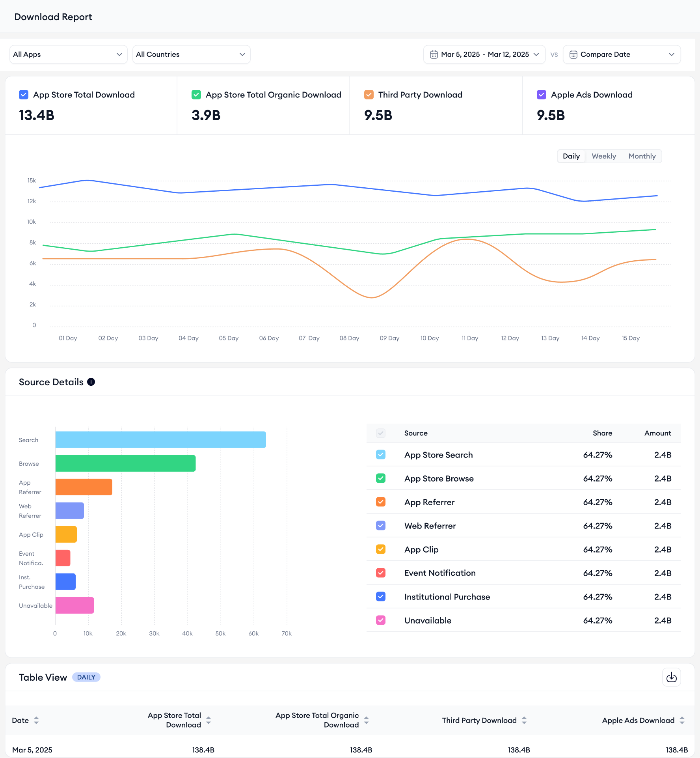The image size is (700, 758).
Task: Click the Compare Date calendar icon
Action: [573, 54]
